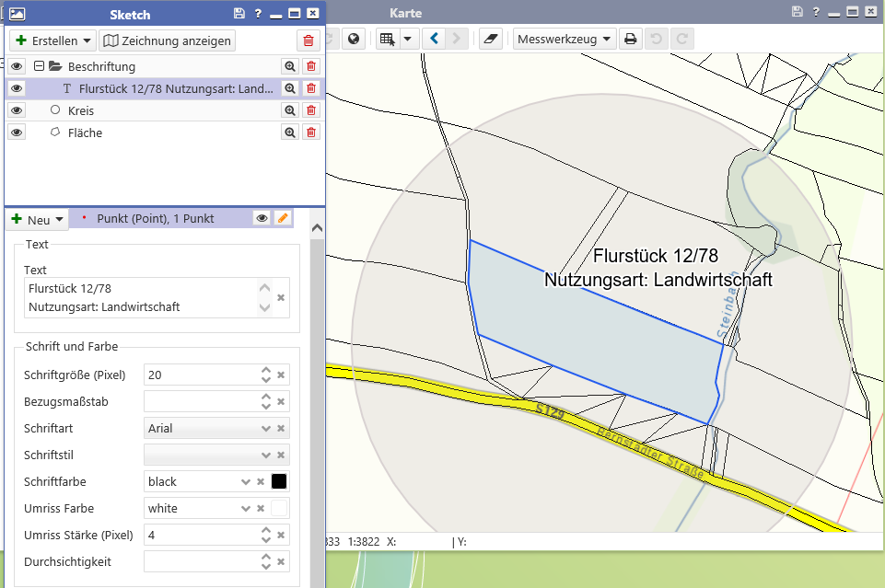Clear the Schriftfarbe value with its x
The width and height of the screenshot is (885, 588).
[x=261, y=481]
